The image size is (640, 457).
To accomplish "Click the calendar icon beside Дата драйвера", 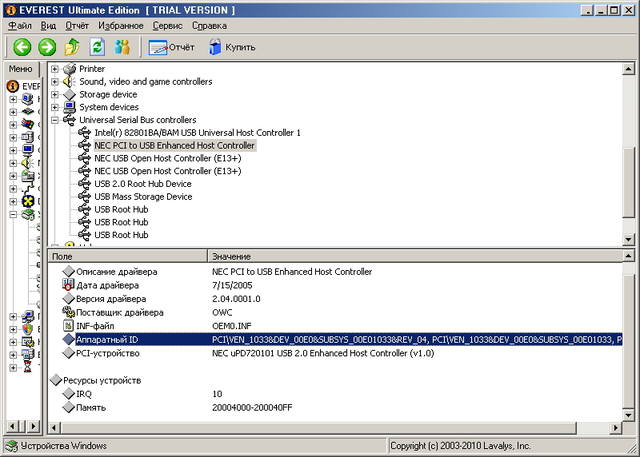I will coord(68,285).
